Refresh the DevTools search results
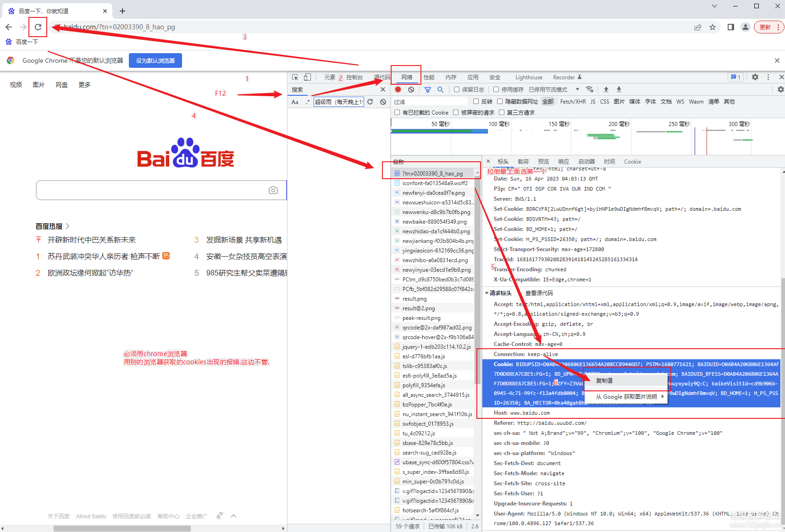Image resolution: width=785 pixels, height=532 pixels. click(370, 102)
